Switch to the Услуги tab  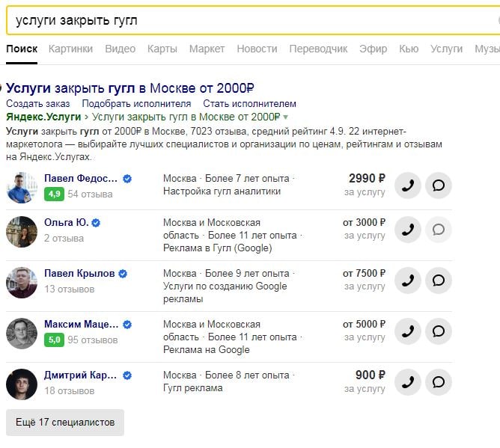(x=446, y=49)
